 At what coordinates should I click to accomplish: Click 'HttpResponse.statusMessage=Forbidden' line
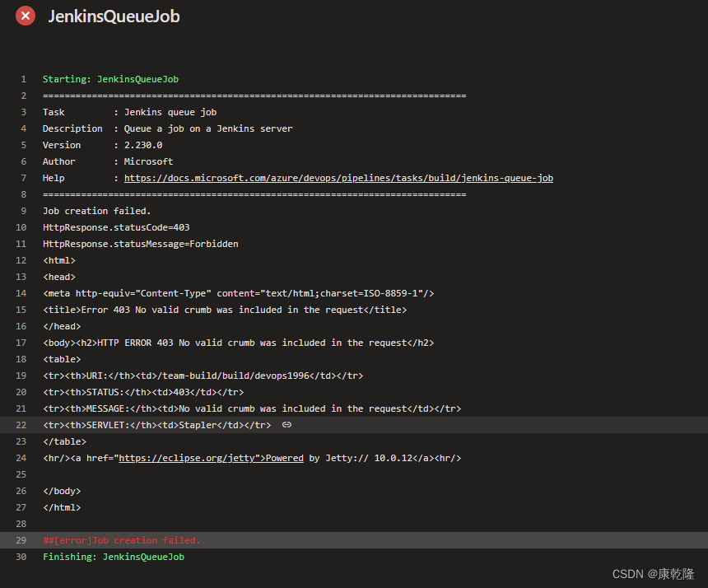coord(141,244)
